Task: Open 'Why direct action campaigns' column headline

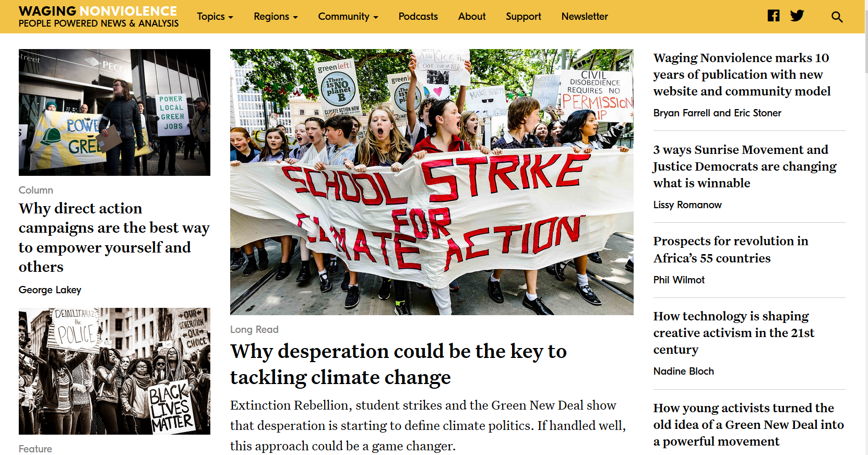Action: tap(114, 237)
